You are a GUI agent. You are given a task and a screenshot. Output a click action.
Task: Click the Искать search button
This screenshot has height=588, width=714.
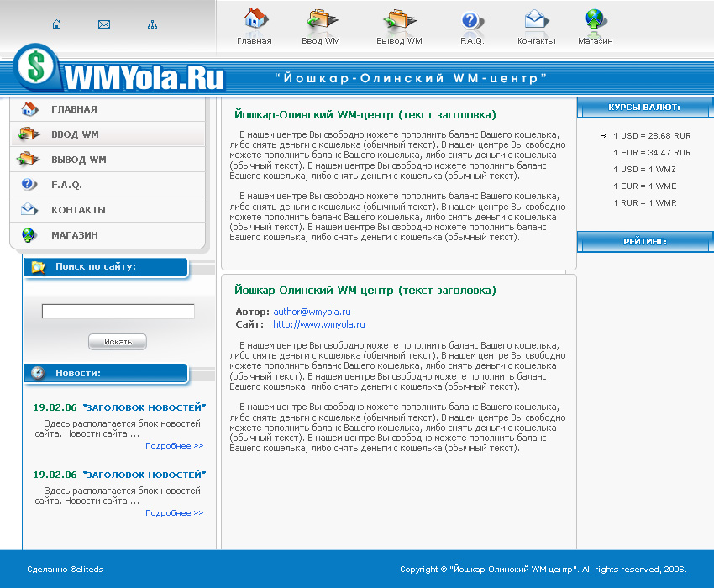[x=117, y=341]
